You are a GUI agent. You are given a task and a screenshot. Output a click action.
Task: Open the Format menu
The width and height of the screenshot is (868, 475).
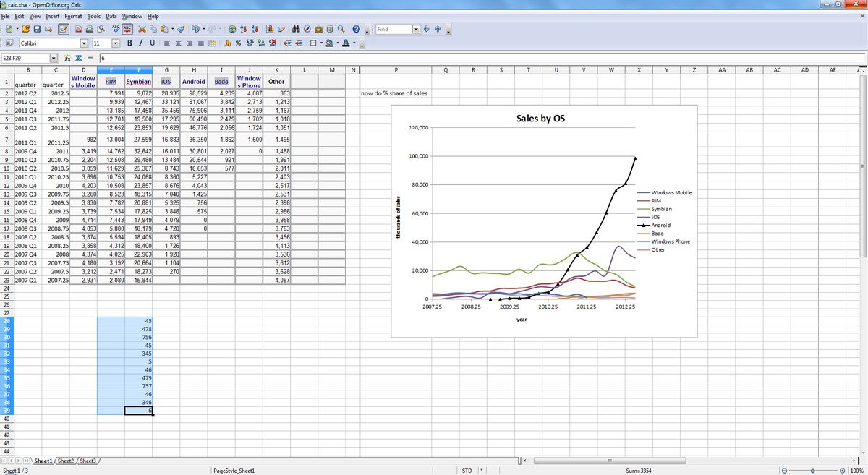coord(73,16)
